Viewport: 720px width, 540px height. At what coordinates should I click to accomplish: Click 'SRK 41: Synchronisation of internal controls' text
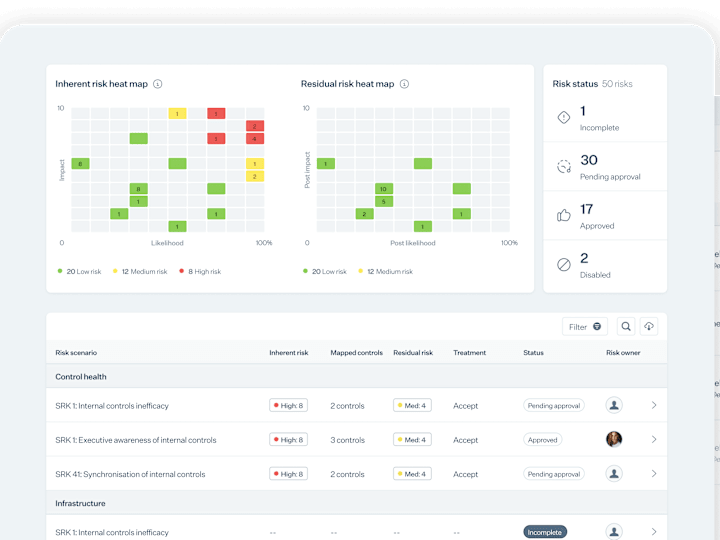coord(130,474)
